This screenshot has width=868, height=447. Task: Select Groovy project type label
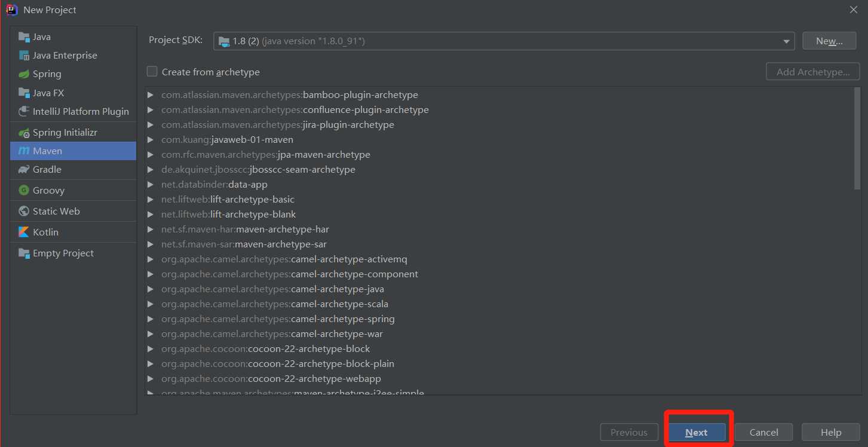48,190
